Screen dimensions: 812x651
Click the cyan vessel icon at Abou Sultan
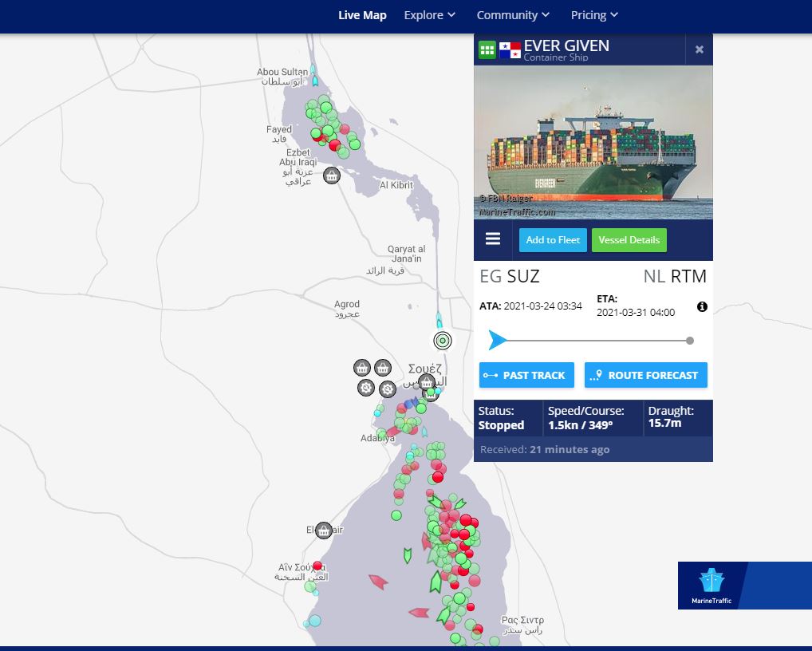click(315, 81)
